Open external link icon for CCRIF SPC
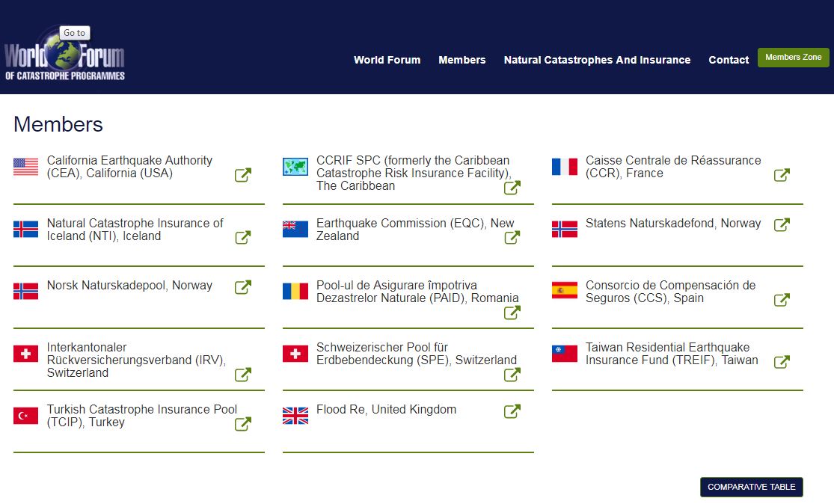This screenshot has height=504, width=834. tap(512, 188)
